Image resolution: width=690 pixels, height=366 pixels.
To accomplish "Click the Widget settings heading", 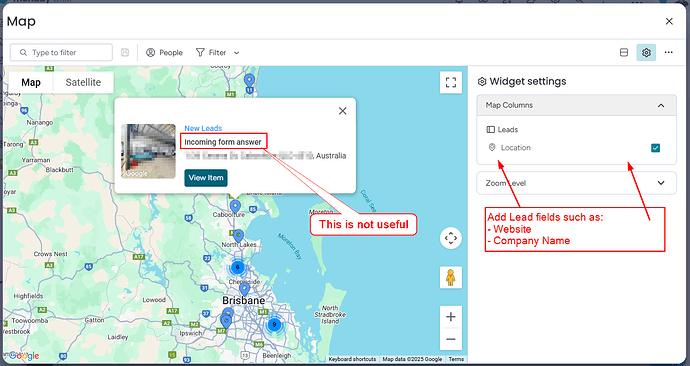I will pos(528,81).
